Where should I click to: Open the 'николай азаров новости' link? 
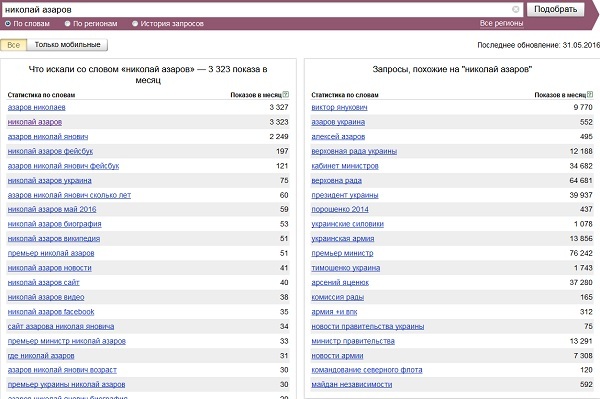49,268
